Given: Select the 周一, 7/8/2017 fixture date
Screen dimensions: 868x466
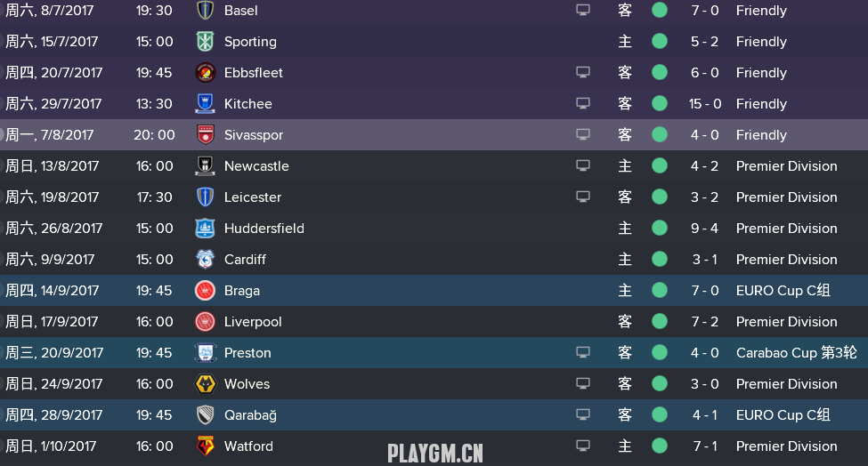Looking at the screenshot, I should (x=50, y=135).
